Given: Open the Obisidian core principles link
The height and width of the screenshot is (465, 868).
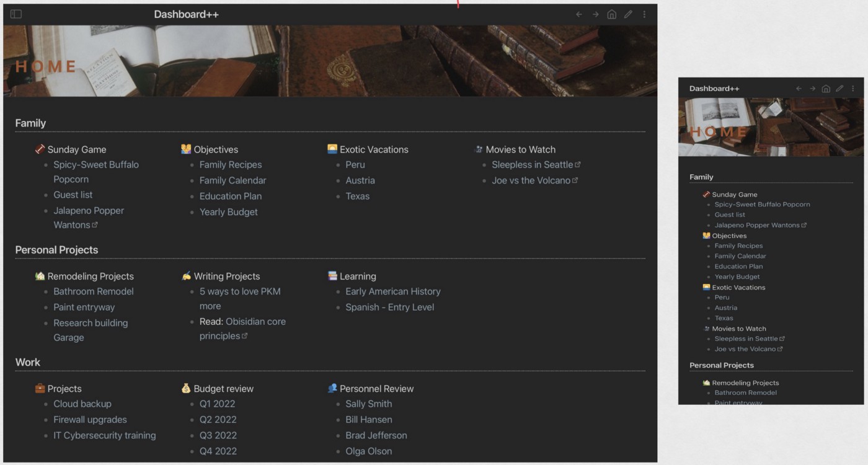Looking at the screenshot, I should pyautogui.click(x=242, y=329).
